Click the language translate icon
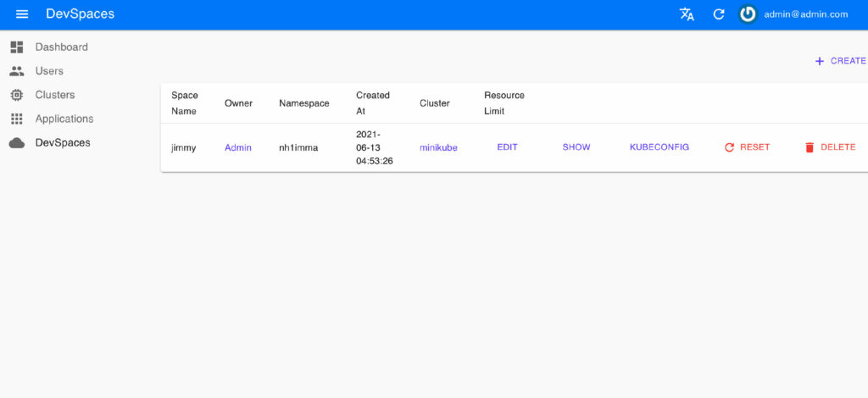 pos(687,14)
